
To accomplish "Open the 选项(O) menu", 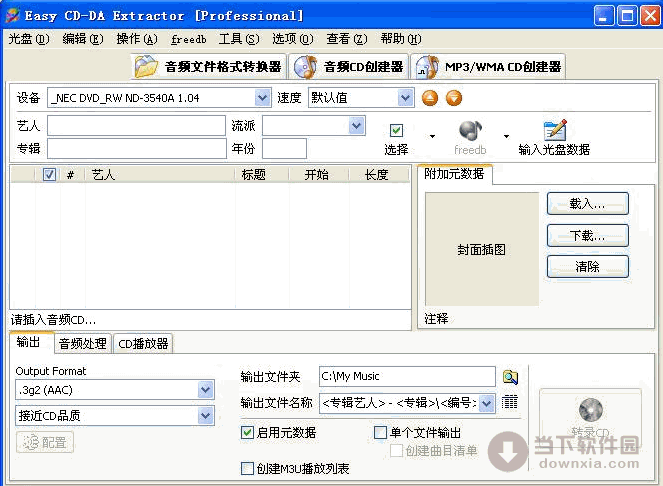I will tap(293, 39).
